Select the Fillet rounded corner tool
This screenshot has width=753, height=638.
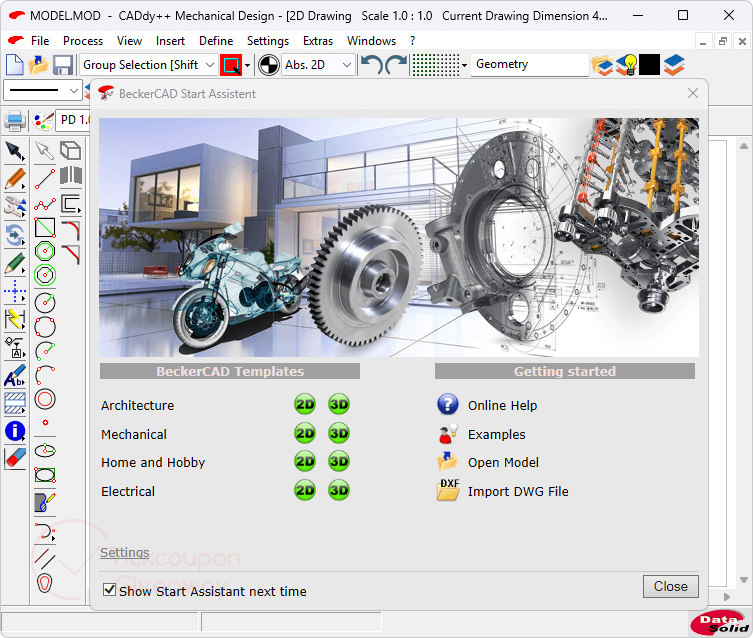click(71, 230)
